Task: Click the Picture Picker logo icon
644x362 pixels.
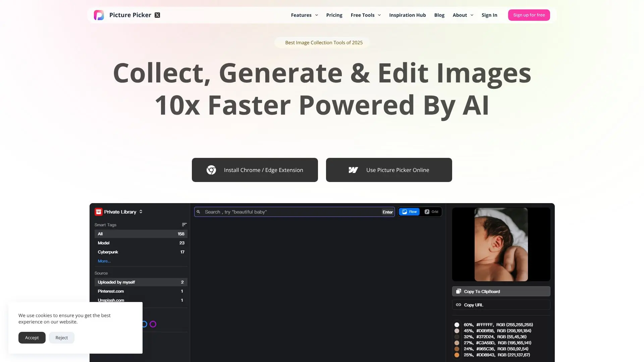Action: click(x=99, y=15)
